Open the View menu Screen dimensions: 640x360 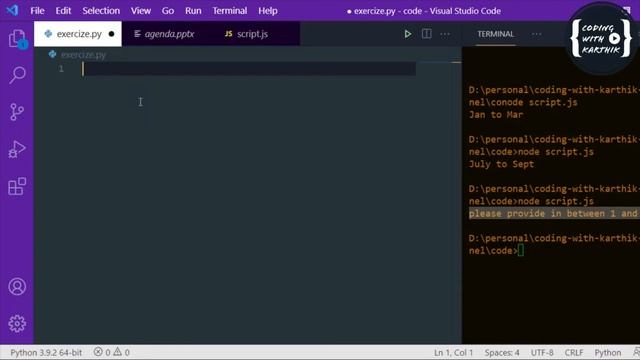pos(141,11)
